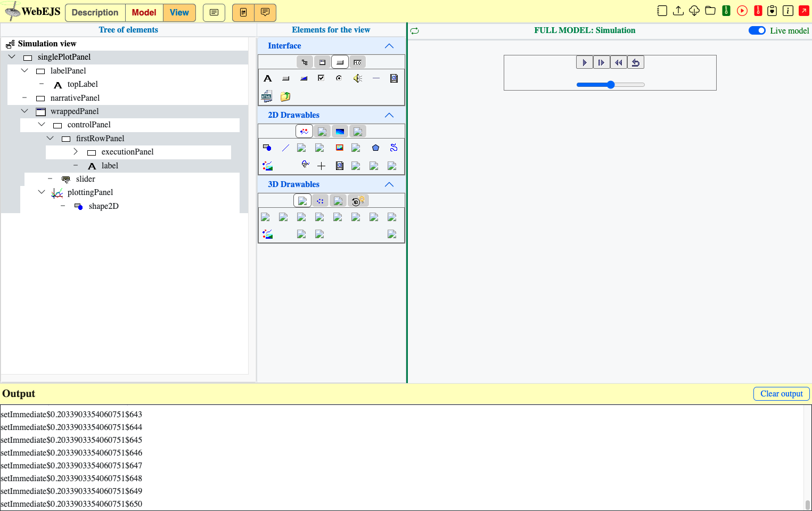Refresh the full model preview
This screenshot has width=812, height=511.
[x=415, y=31]
